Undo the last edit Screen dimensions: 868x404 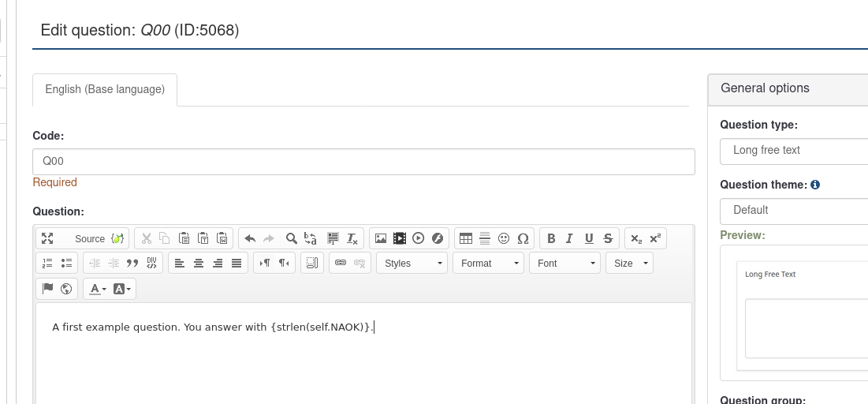250,238
